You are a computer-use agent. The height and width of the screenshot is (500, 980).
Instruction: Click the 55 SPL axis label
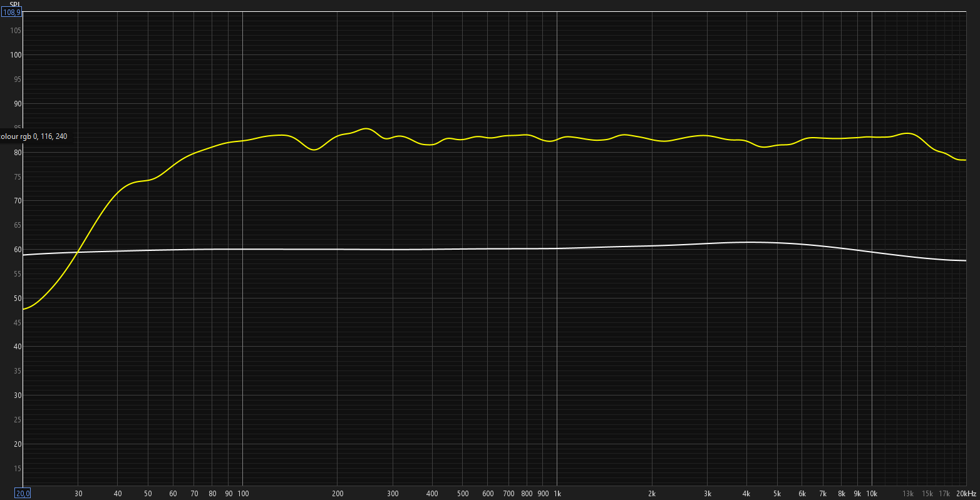(x=18, y=274)
